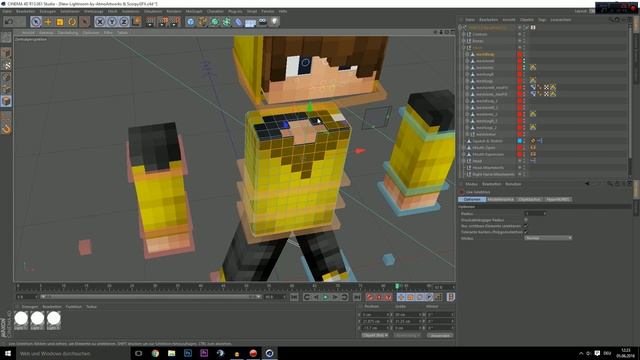Toggle Nur sichtbare Elemente selektieren checkbox
The width and height of the screenshot is (640, 360).
click(x=526, y=226)
